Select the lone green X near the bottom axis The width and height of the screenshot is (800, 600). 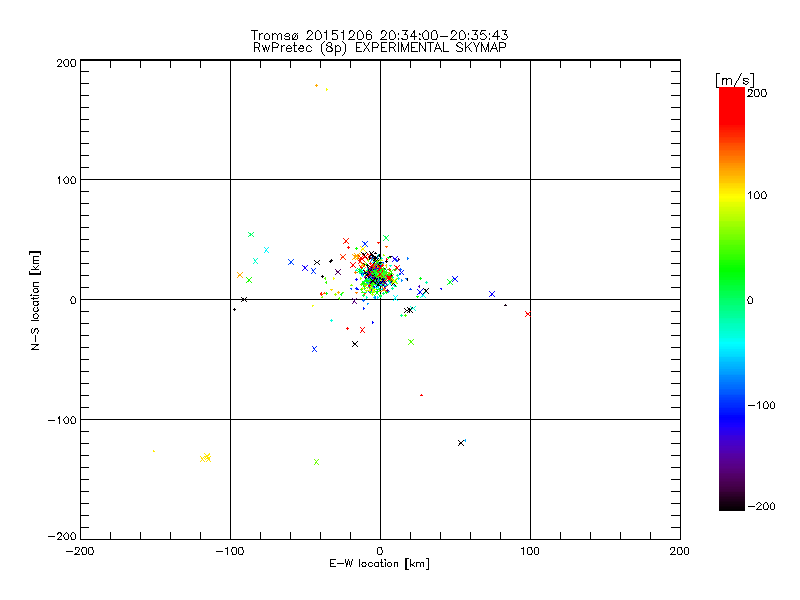point(316,462)
